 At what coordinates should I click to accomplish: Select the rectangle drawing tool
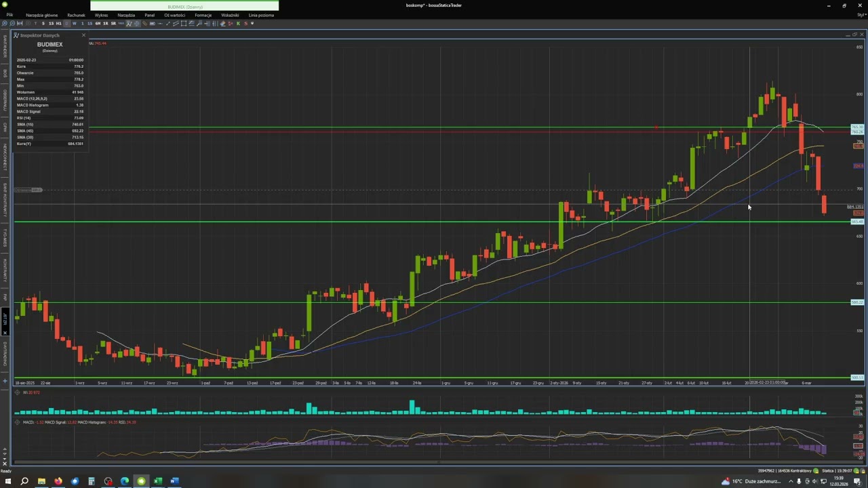tap(184, 23)
